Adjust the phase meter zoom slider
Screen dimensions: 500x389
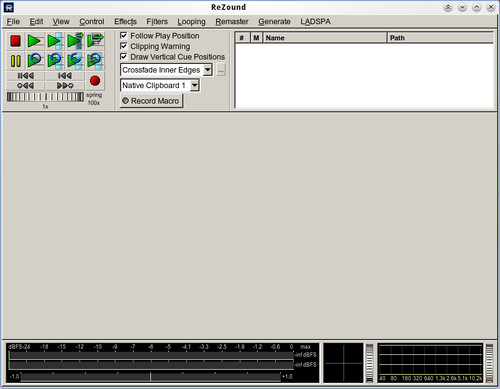(369, 363)
